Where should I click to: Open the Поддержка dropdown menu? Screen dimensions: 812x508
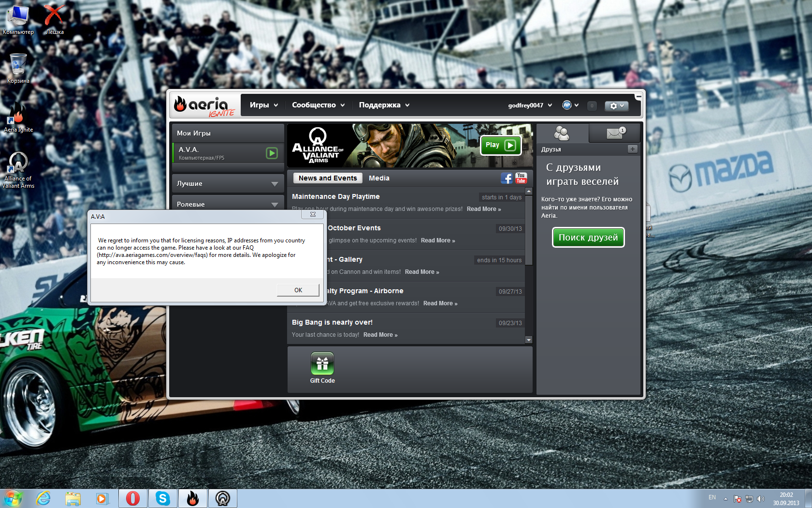pos(384,105)
